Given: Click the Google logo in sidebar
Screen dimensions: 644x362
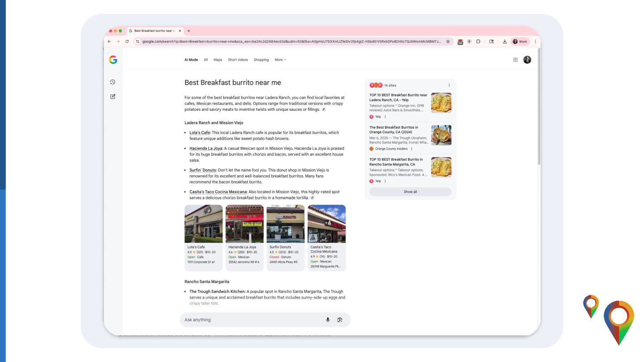Looking at the screenshot, I should tap(113, 60).
